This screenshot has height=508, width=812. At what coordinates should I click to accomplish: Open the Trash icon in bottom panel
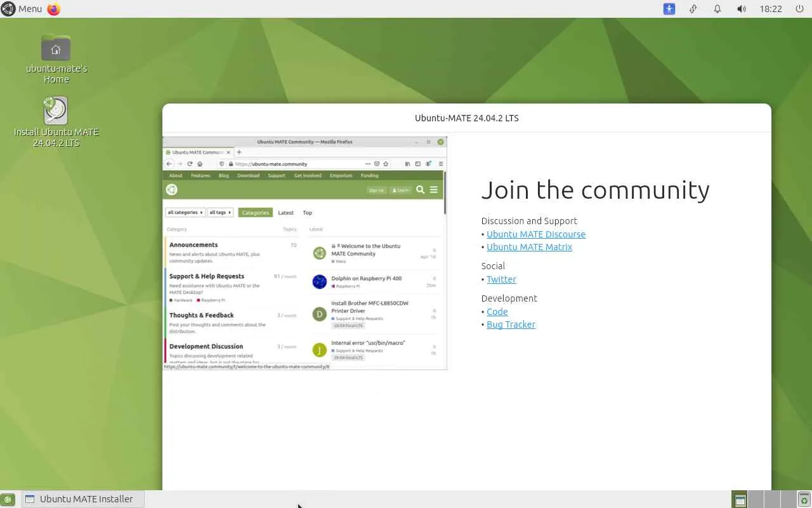(x=804, y=499)
